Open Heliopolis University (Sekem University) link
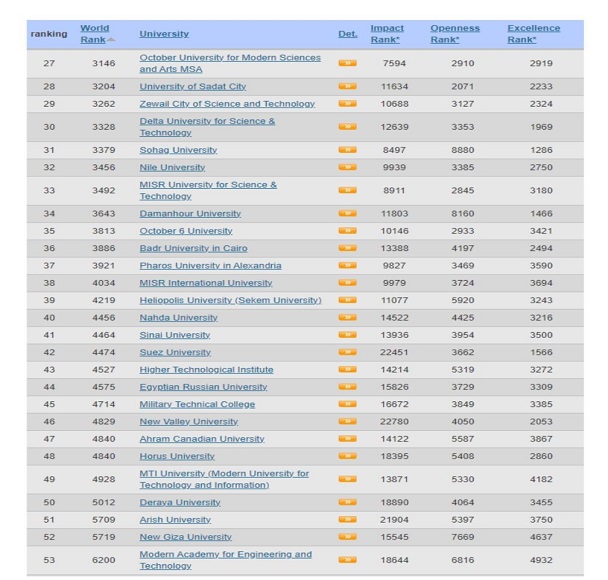Screen dimensions: 608x580 click(x=230, y=300)
